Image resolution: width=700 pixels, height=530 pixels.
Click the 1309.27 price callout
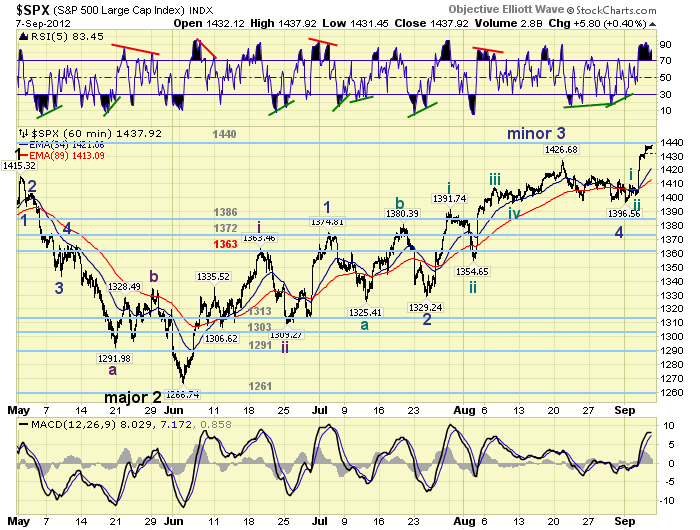[287, 335]
